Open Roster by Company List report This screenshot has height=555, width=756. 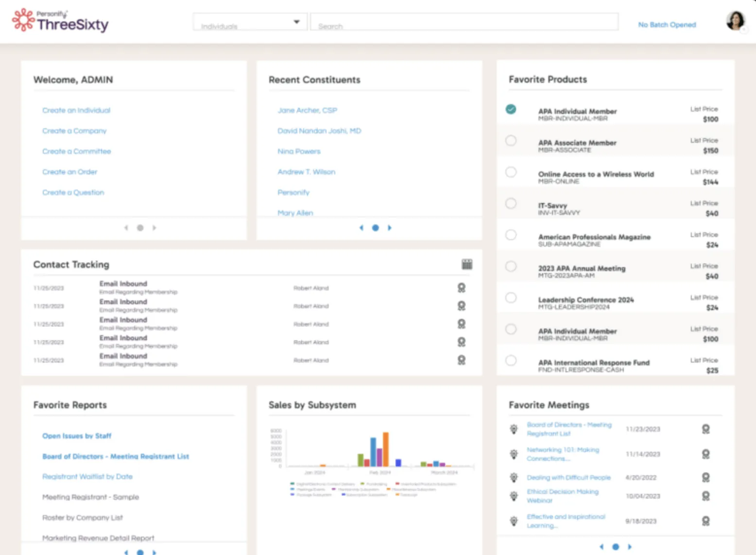(83, 518)
